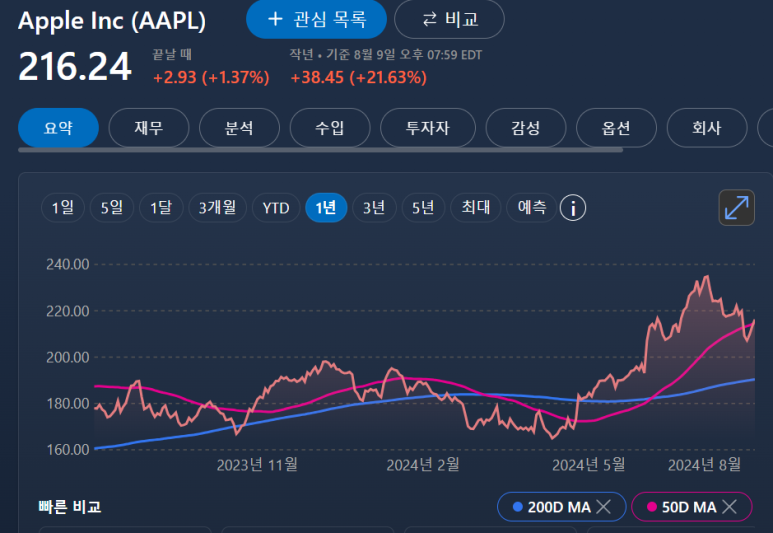Click the 50D MA legend chip
Screen dimensions: 773x533
(692, 506)
